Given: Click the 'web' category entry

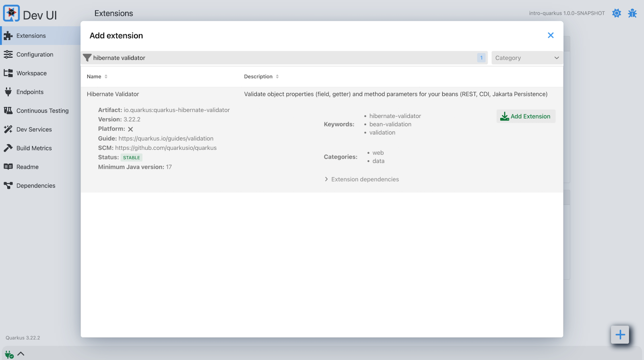Looking at the screenshot, I should click(378, 153).
